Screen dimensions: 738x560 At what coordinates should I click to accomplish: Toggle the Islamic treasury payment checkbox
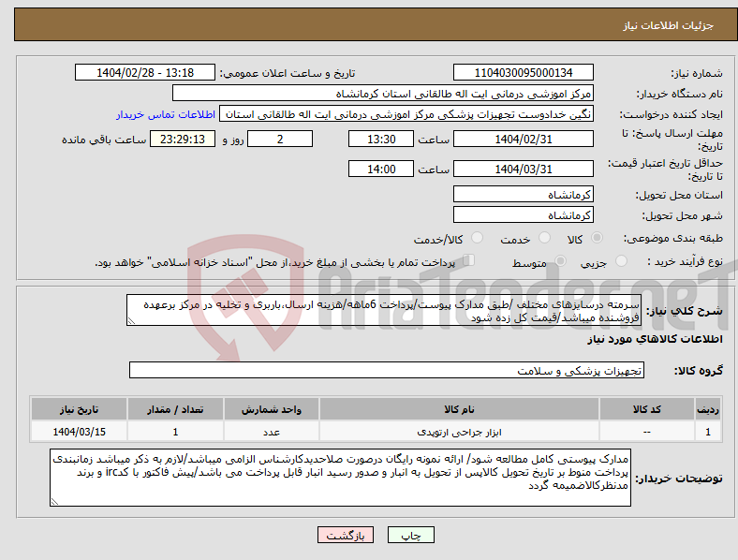pos(469,260)
